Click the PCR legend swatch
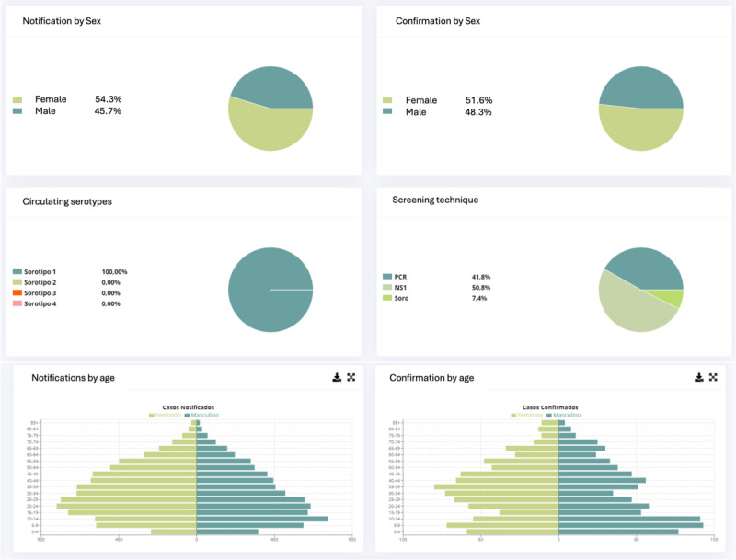This screenshot has width=736, height=560. pyautogui.click(x=387, y=277)
